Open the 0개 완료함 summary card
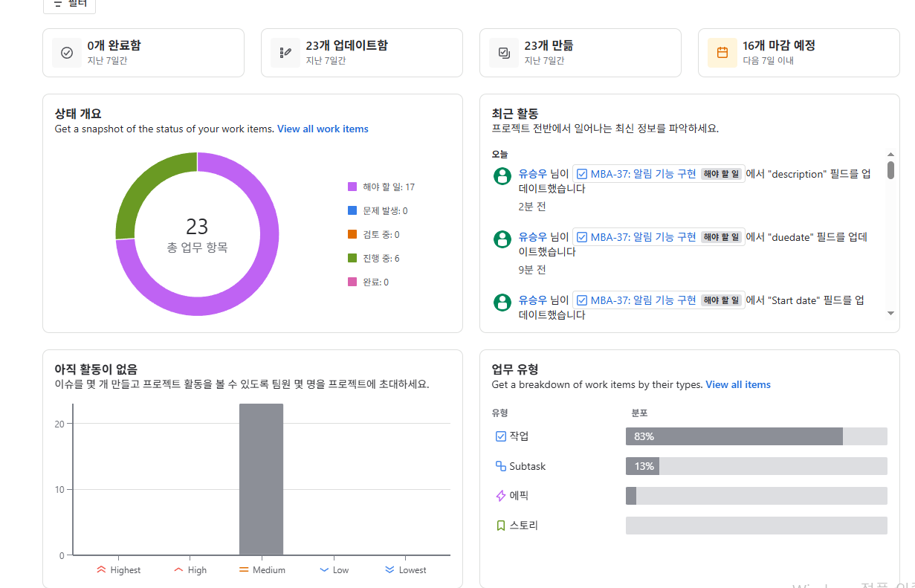The height and width of the screenshot is (588, 915). (143, 53)
